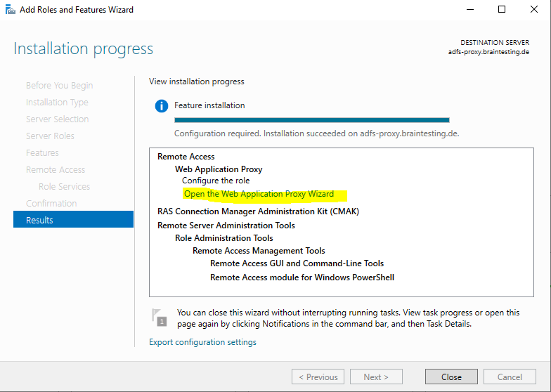Click the View installation progress heading
This screenshot has width=551, height=392.
click(x=197, y=81)
